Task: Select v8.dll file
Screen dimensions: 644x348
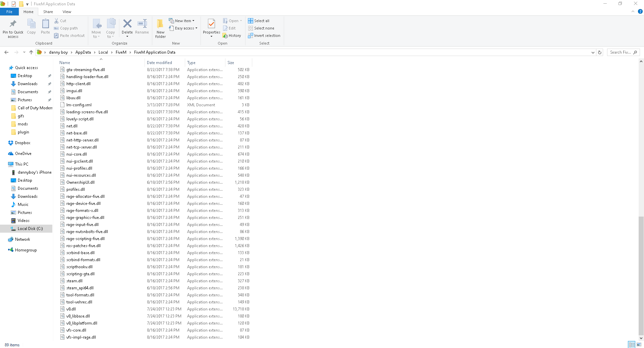Action: (71, 309)
